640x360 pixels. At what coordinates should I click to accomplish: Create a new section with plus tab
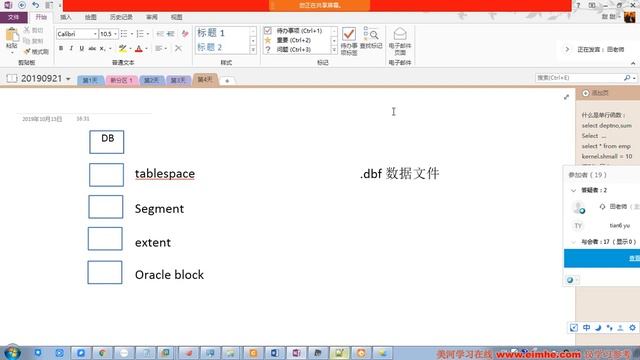[227, 81]
